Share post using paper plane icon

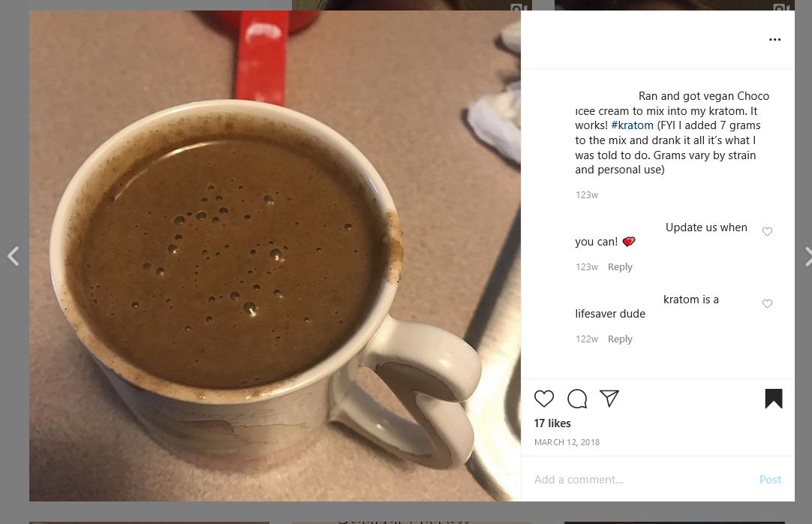[609, 398]
